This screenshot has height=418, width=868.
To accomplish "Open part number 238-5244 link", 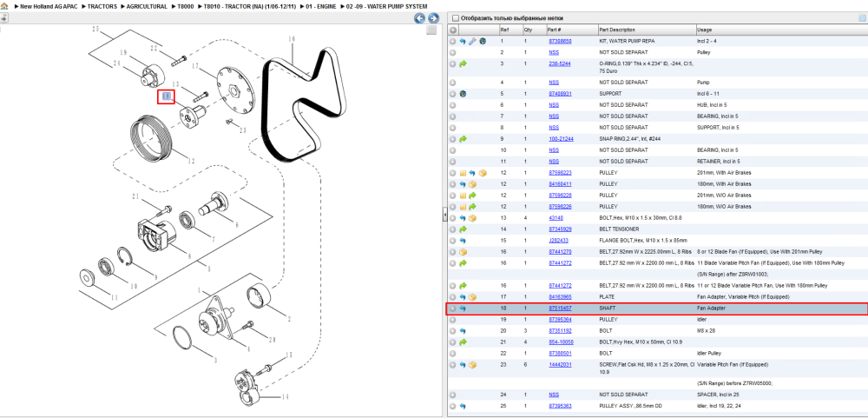I will pyautogui.click(x=559, y=63).
